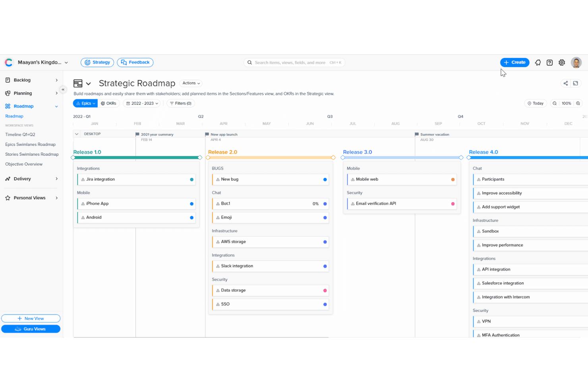Open the Objective Overview view
The image size is (588, 392).
pos(24,164)
